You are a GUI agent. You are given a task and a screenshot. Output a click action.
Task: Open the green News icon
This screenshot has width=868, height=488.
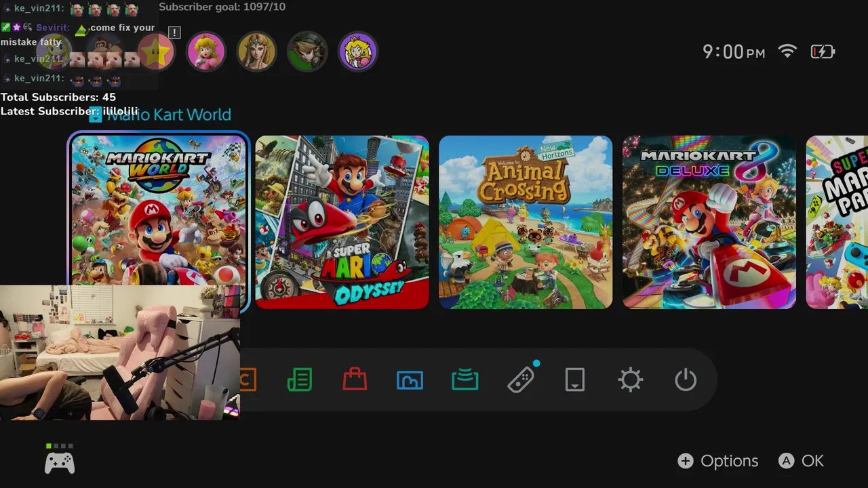300,380
